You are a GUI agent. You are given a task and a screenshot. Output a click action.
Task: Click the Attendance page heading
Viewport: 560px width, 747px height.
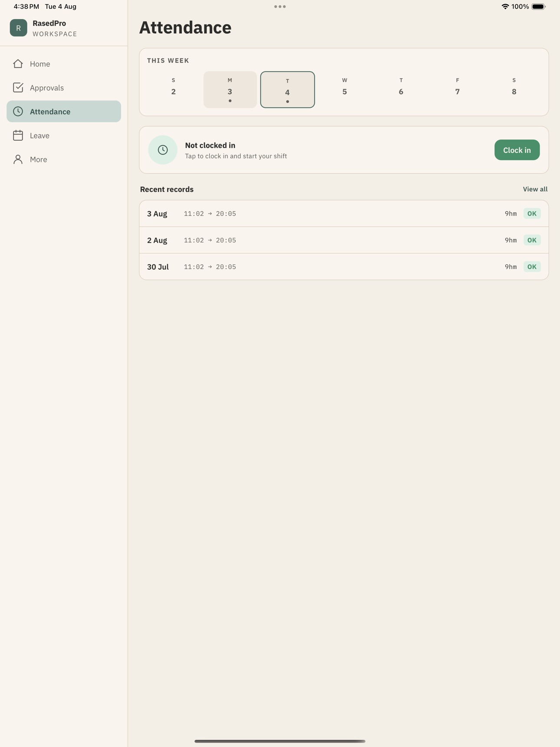pyautogui.click(x=185, y=27)
